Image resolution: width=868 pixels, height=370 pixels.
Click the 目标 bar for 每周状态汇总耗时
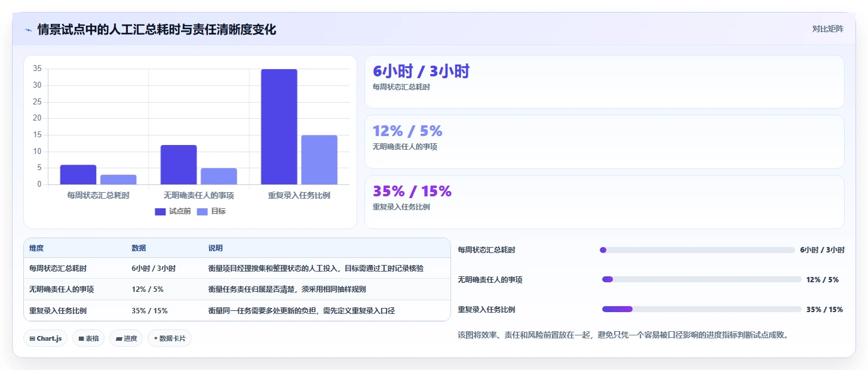118,180
